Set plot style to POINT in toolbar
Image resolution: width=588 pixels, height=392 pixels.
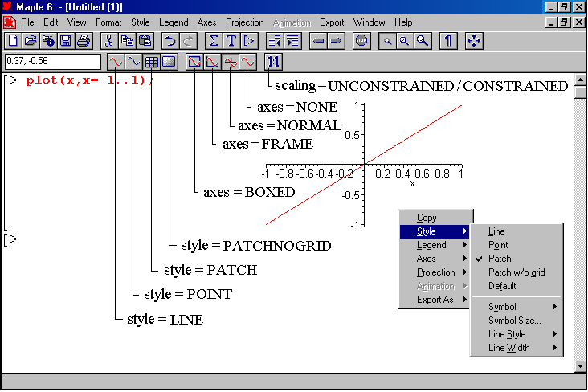(x=133, y=62)
